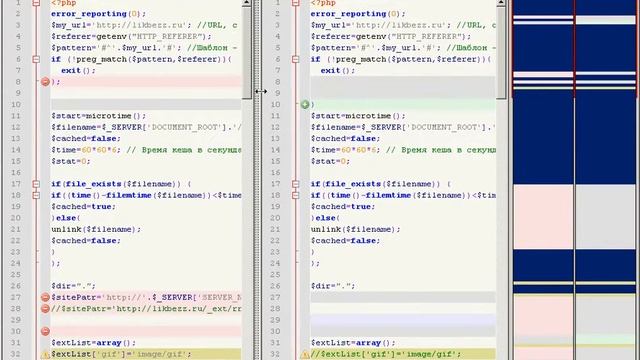Click $cached=false; on right pane line 13
Image resolution: width=640 pixels, height=360 pixels.
tap(345, 139)
